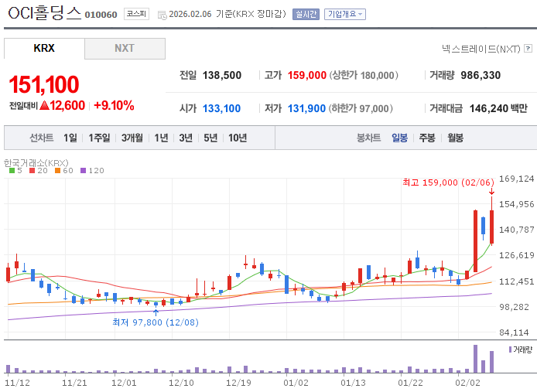Click the 저가 value 131,900
537x392 pixels.
coord(306,108)
